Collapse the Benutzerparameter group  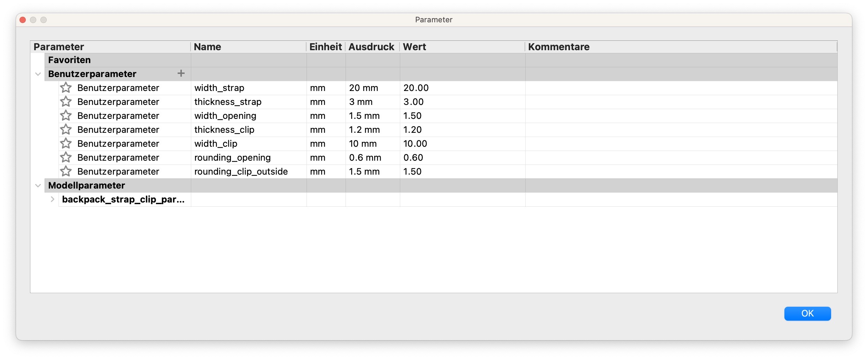38,74
